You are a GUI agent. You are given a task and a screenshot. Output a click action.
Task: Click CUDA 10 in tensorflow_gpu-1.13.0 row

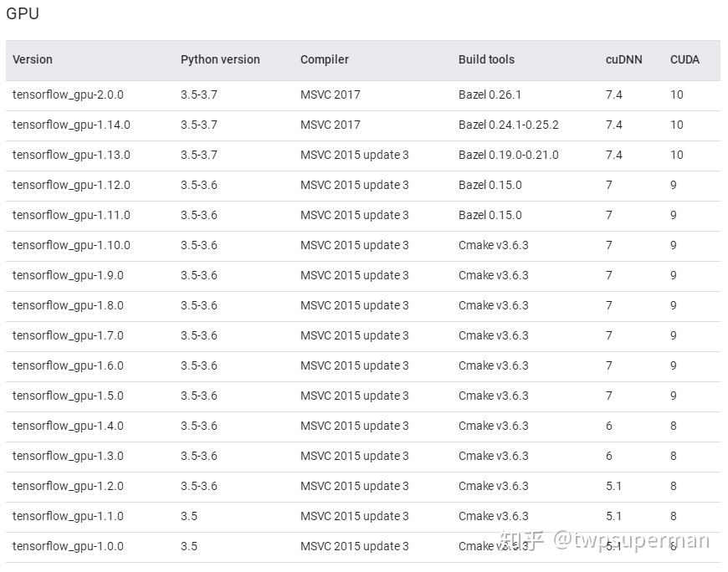(x=676, y=155)
